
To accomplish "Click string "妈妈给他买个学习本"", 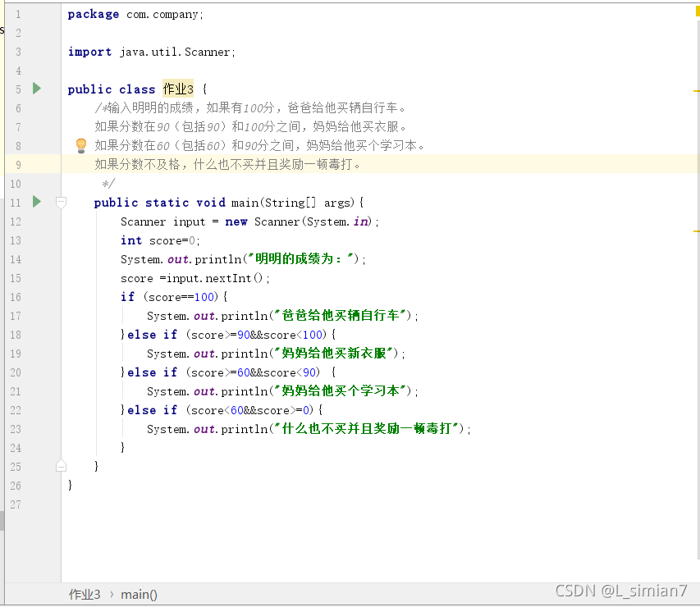I will pyautogui.click(x=341, y=390).
